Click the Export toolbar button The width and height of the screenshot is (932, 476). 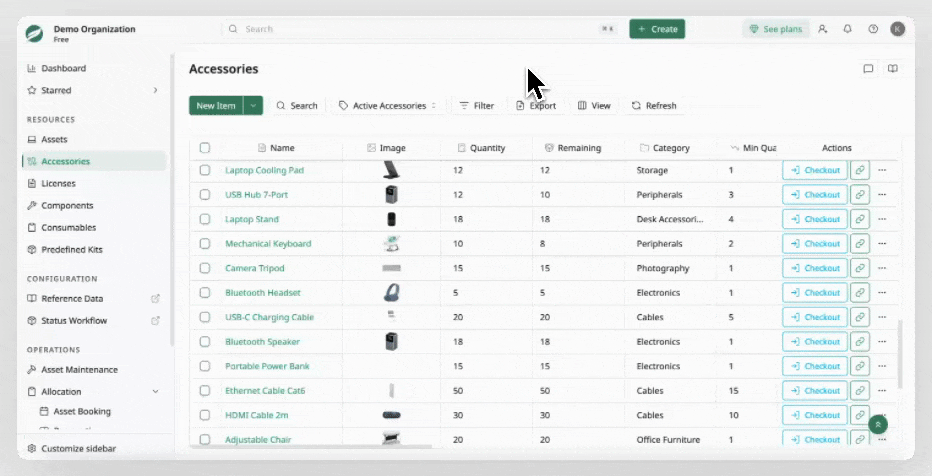click(536, 105)
